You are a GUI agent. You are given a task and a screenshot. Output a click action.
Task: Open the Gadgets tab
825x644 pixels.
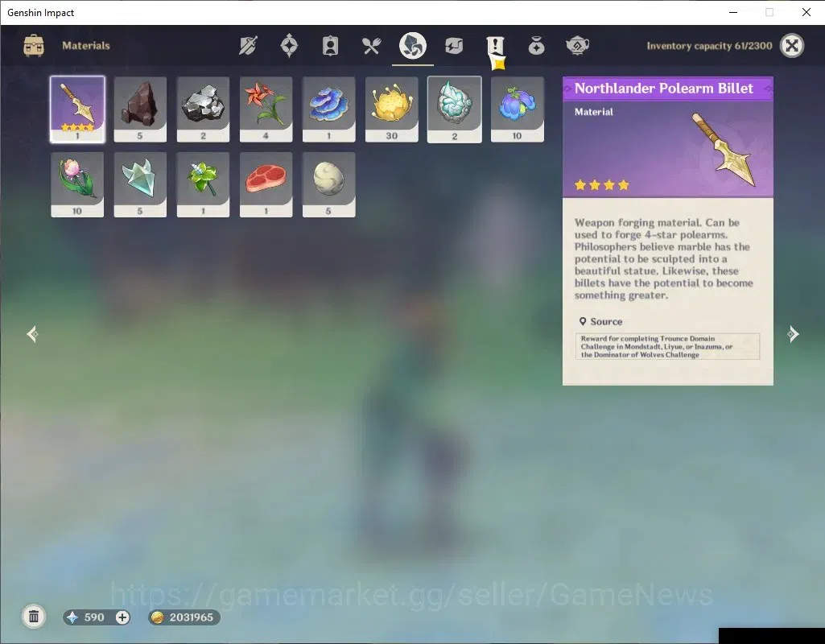[x=453, y=46]
